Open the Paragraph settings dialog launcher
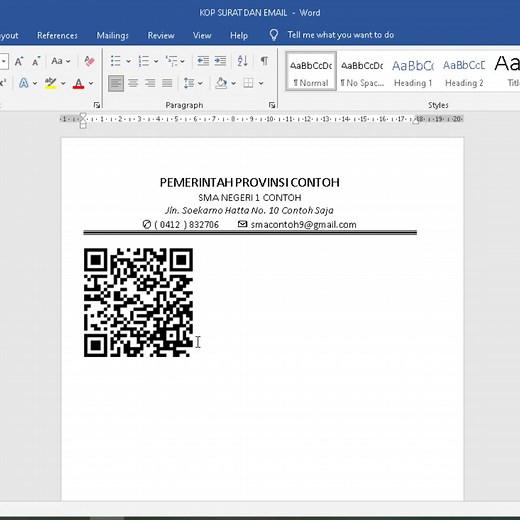The image size is (520, 520). point(272,105)
